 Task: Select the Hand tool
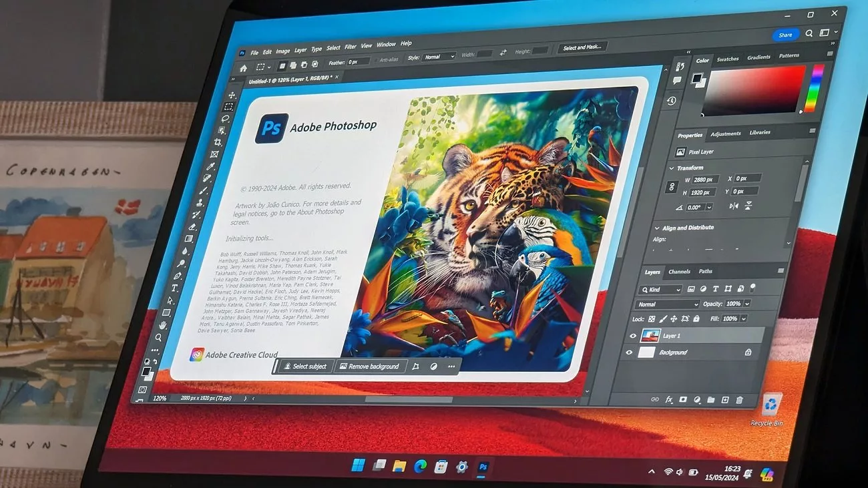pos(162,325)
